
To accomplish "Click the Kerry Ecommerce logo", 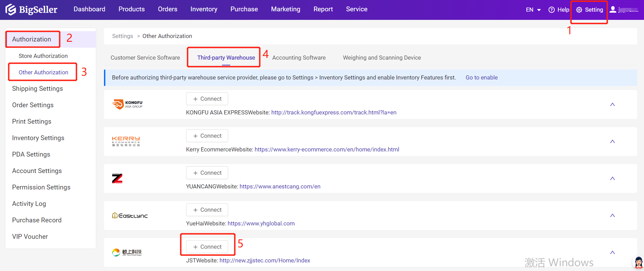I will tap(126, 141).
